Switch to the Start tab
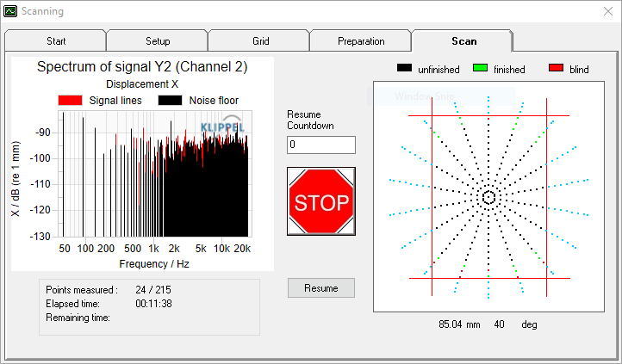This screenshot has width=622, height=364. click(x=56, y=41)
